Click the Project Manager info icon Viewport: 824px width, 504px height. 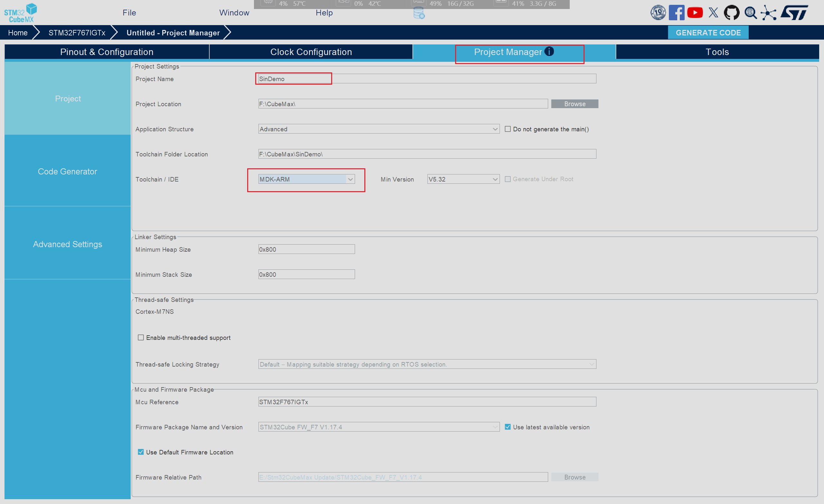(549, 51)
